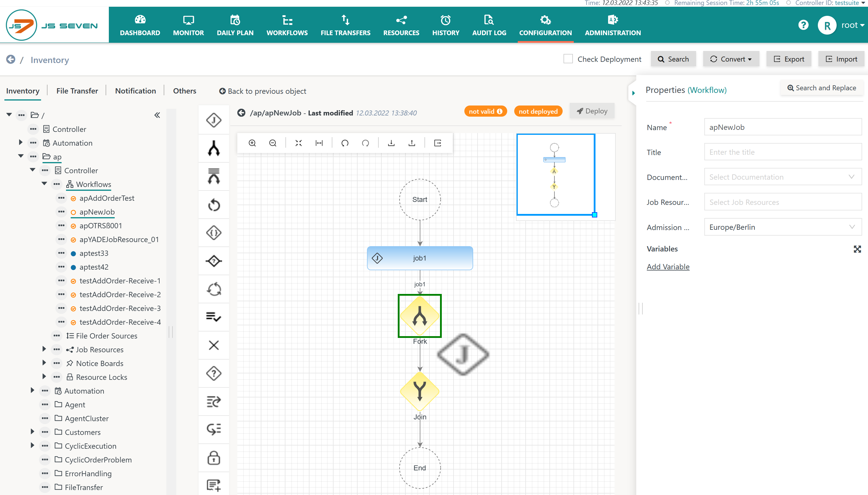Collapse the Properties panel arrow
Viewport: 868px width, 495px height.
click(633, 93)
